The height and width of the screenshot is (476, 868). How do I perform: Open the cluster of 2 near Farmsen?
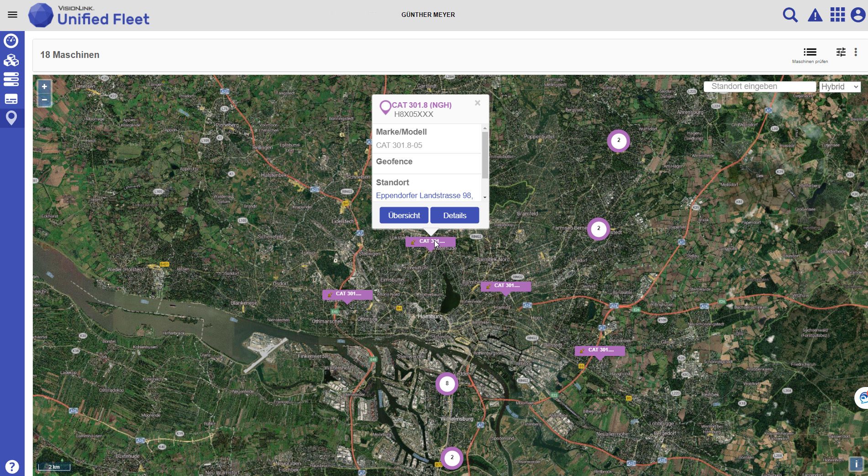[x=599, y=229]
